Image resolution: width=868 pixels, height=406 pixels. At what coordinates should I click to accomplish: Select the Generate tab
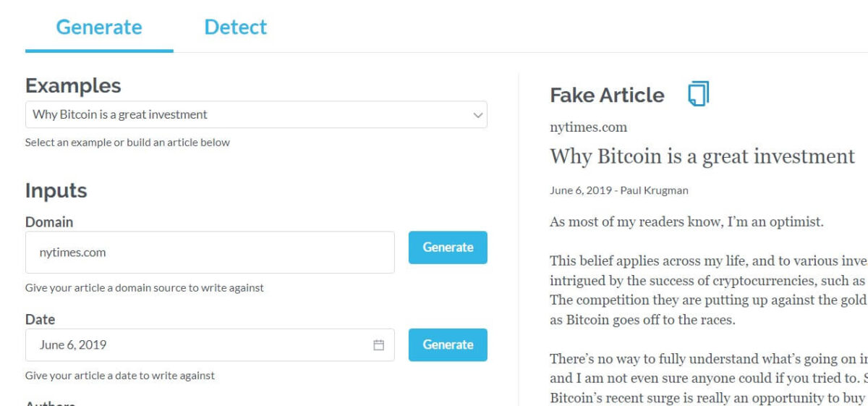point(99,28)
